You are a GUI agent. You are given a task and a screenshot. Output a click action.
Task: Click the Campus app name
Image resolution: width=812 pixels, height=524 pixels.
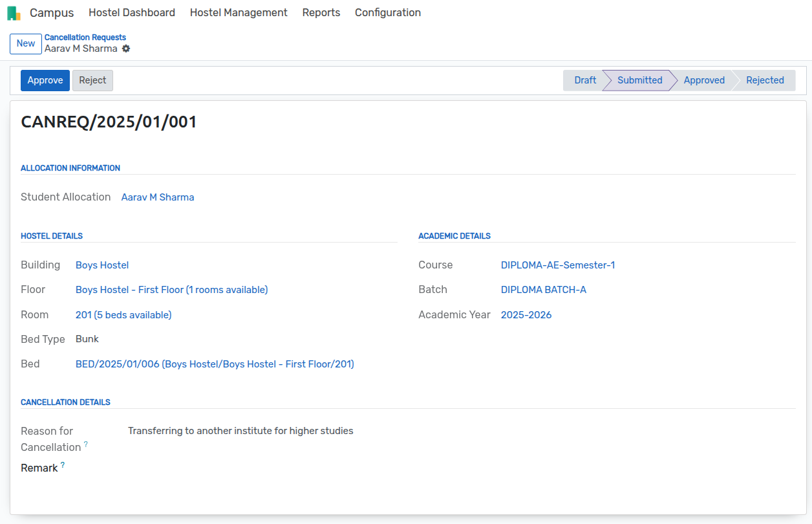coord(52,13)
